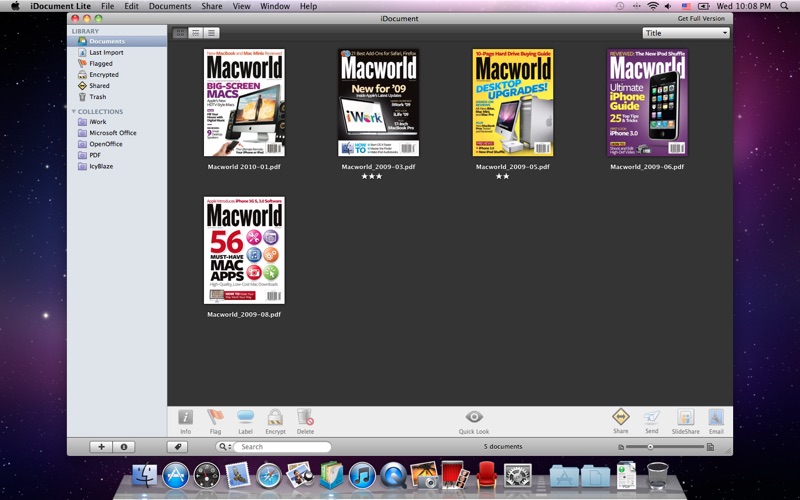Click the two-star rating under Macworld_2009-05.pdf
800x500 pixels.
503,177
